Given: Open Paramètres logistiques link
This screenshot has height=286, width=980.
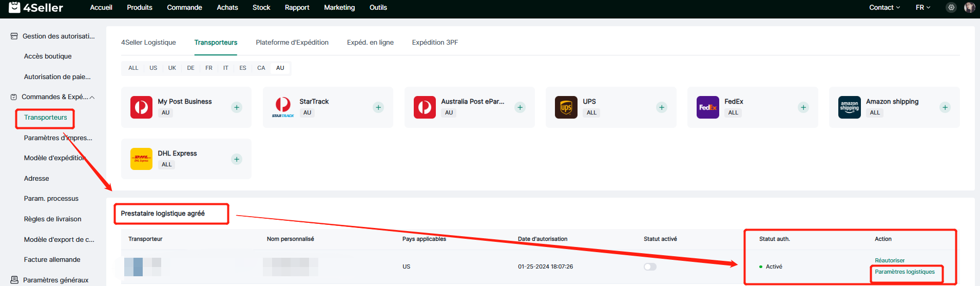Looking at the screenshot, I should [x=905, y=272].
